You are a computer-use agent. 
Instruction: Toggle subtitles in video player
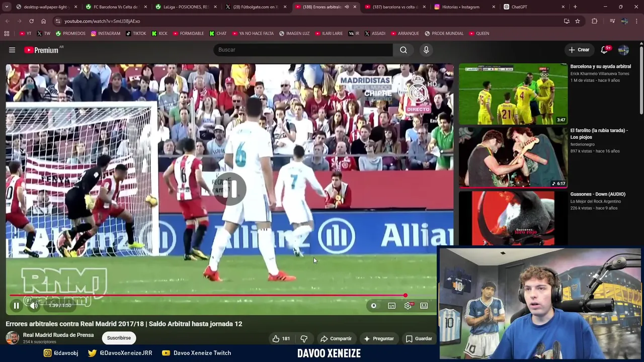click(391, 306)
